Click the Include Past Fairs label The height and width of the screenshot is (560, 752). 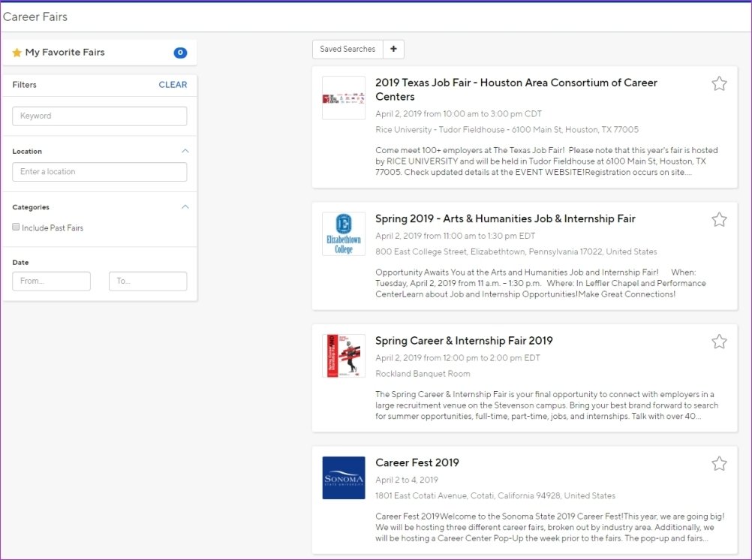(53, 228)
